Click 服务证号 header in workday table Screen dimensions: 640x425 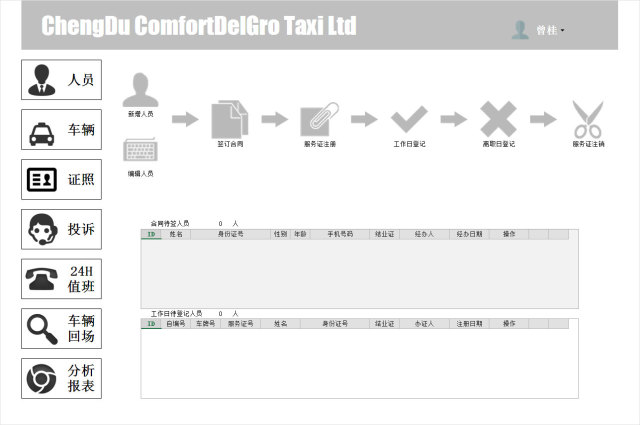(240, 324)
